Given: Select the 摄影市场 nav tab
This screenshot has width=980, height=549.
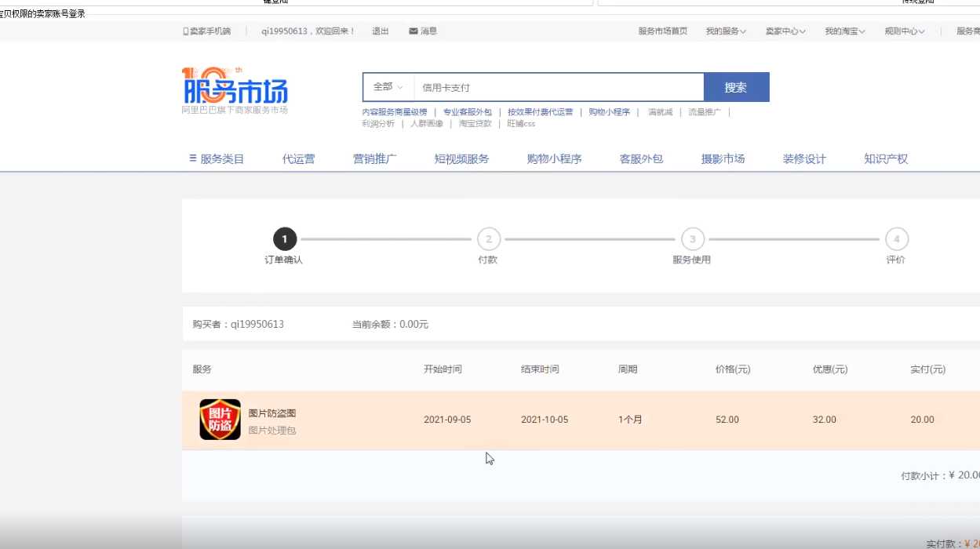Looking at the screenshot, I should 723,158.
